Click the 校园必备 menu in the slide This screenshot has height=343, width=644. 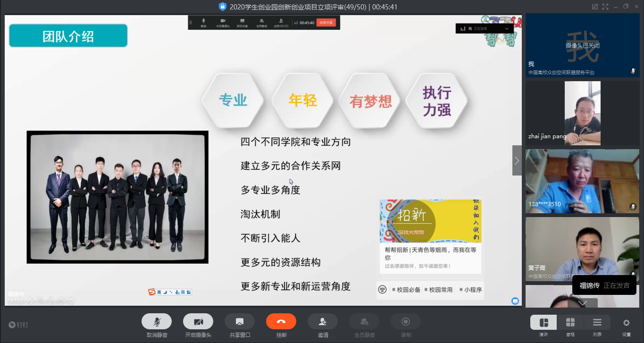(406, 290)
